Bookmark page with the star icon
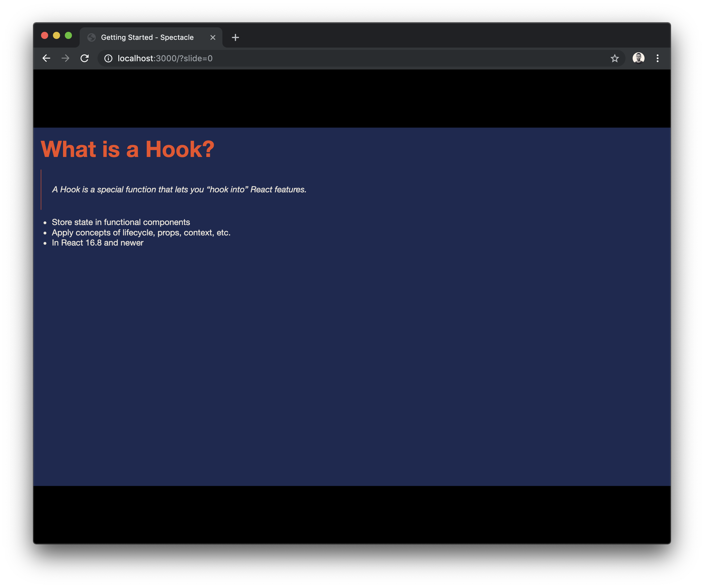Viewport: 704px width, 588px height. [614, 58]
